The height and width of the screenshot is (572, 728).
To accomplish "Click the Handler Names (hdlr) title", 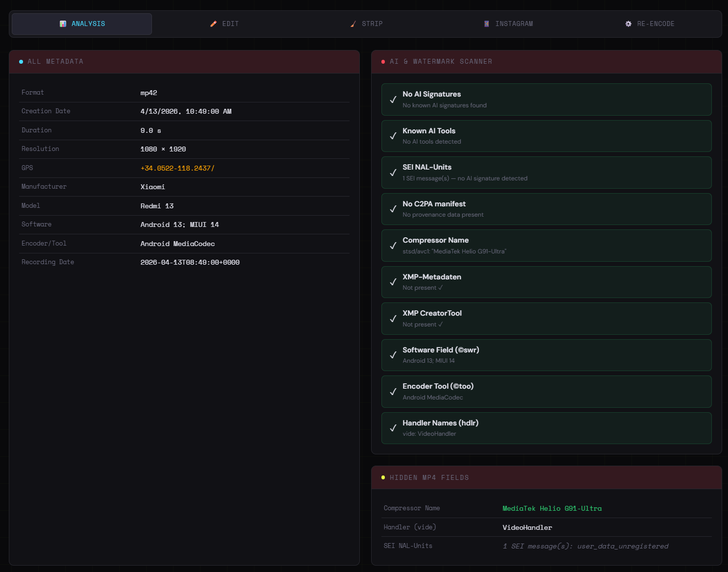I will [x=441, y=423].
